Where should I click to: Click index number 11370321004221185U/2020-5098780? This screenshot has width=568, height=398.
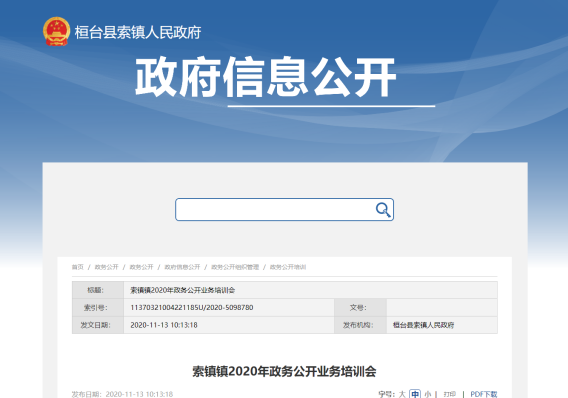pyautogui.click(x=192, y=307)
